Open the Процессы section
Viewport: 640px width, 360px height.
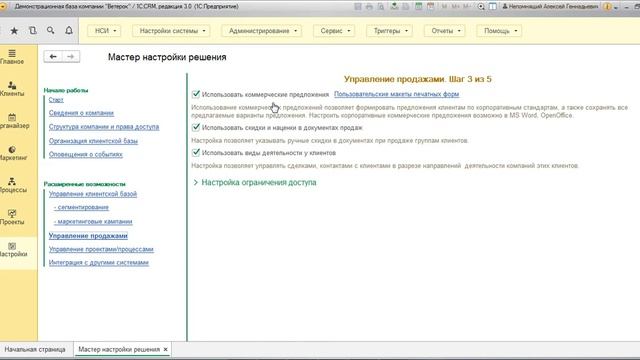pyautogui.click(x=12, y=185)
